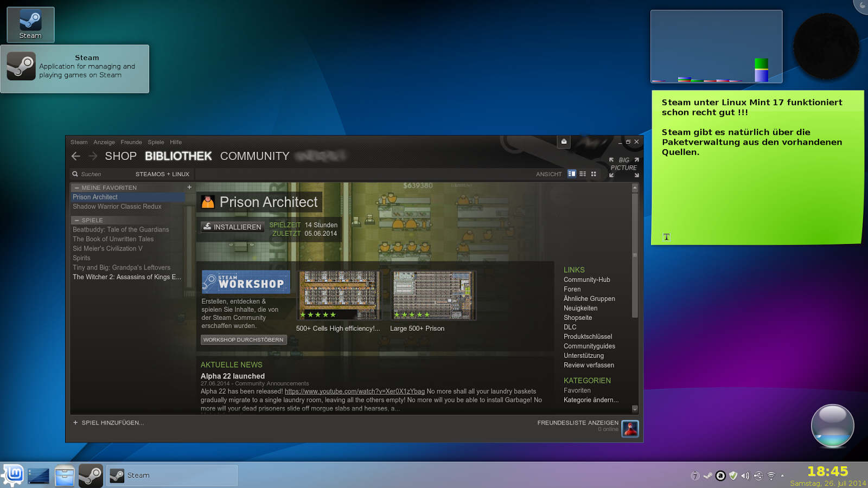Switch library to detail view
Viewport: 868px width, 488px height.
572,174
